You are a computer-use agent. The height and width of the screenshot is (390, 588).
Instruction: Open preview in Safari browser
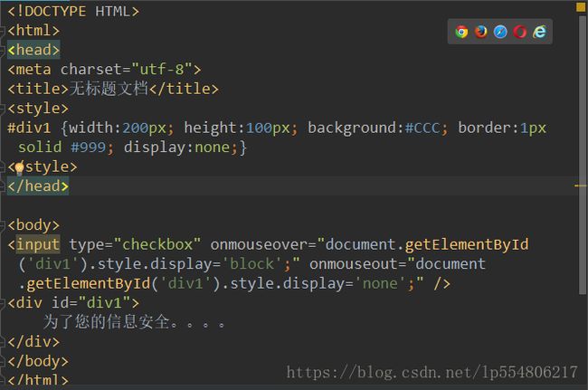pyautogui.click(x=500, y=32)
